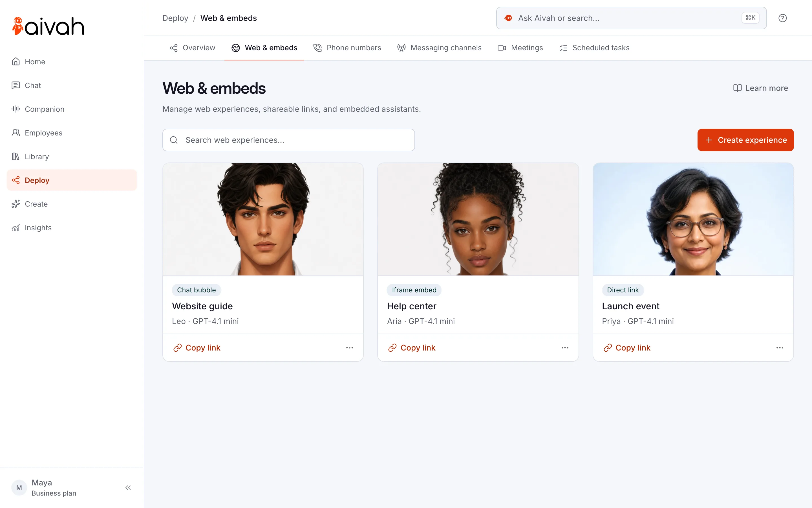Click the Create experience button
This screenshot has width=812, height=508.
click(745, 140)
